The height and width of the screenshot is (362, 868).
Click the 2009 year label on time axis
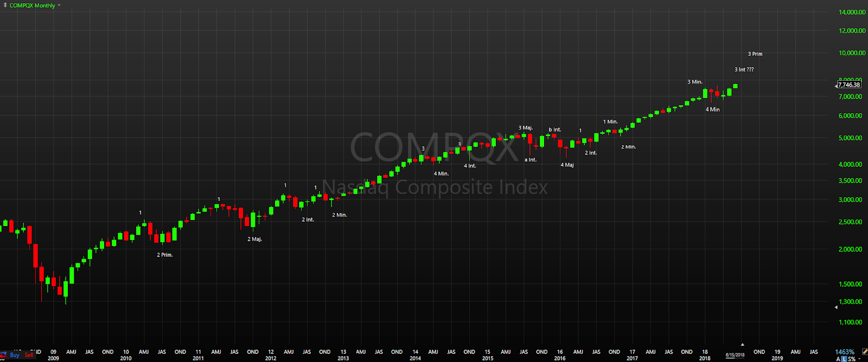(x=53, y=358)
